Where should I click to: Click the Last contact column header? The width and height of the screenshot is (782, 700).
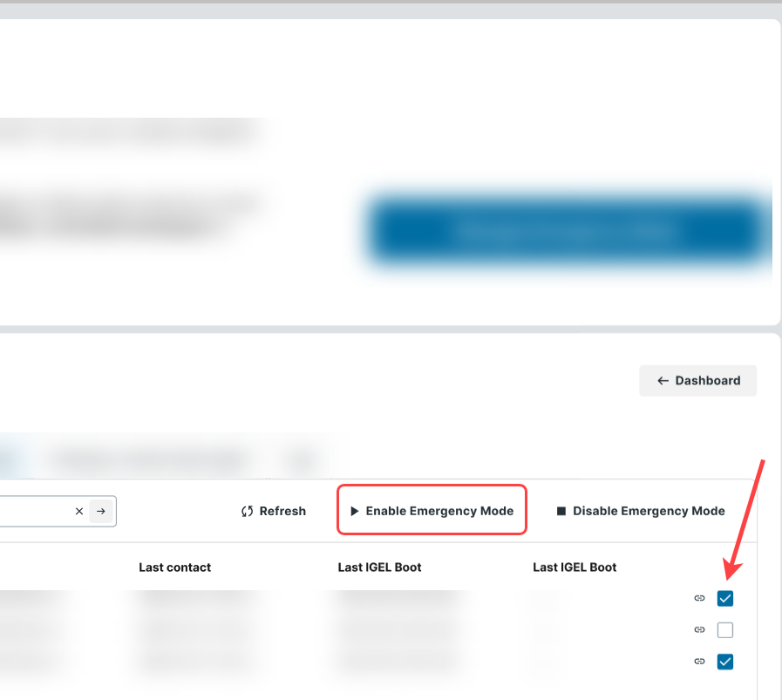pyautogui.click(x=174, y=567)
